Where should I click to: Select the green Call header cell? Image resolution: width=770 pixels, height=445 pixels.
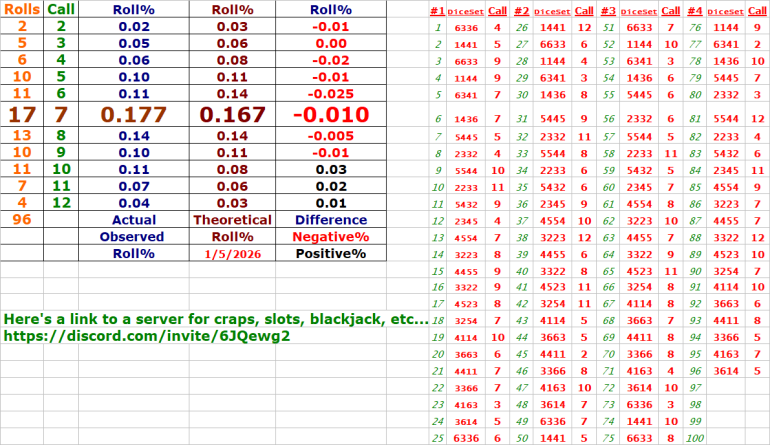coord(61,8)
